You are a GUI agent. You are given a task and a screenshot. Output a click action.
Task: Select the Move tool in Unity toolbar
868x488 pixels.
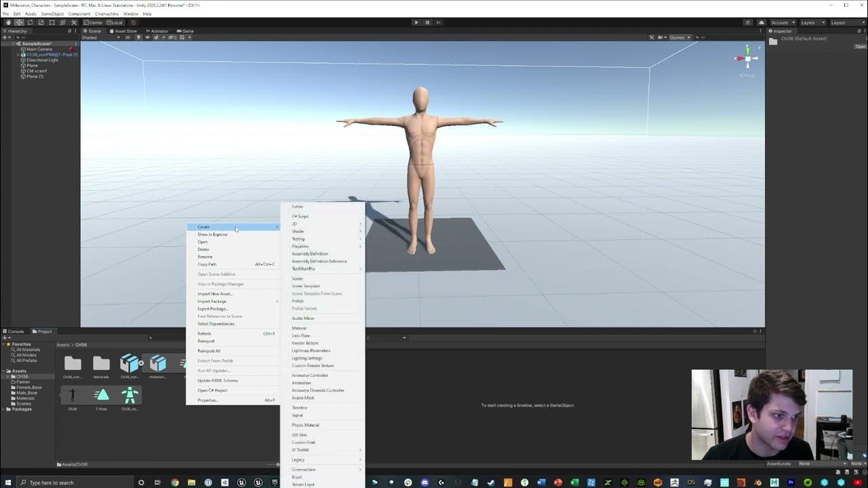19,22
